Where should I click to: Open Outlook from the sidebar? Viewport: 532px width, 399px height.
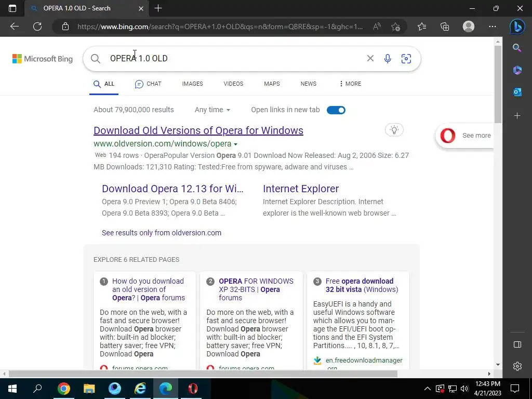(x=517, y=92)
